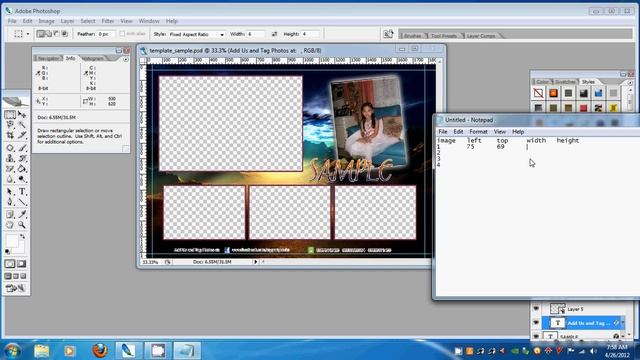Open Windows Explorer from taskbar
640x360 pixels.
tap(42, 351)
